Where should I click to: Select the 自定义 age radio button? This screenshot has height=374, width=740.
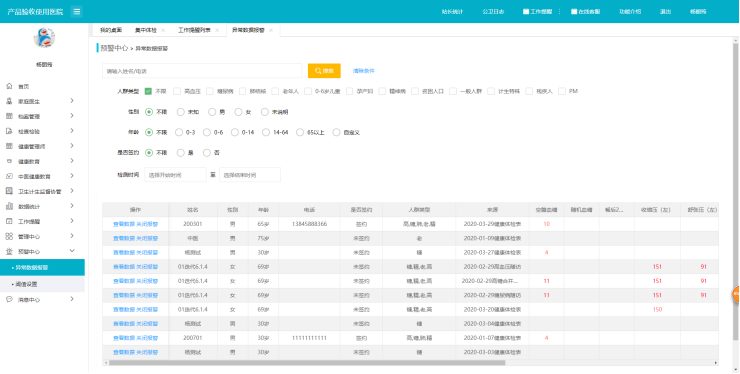coord(336,133)
